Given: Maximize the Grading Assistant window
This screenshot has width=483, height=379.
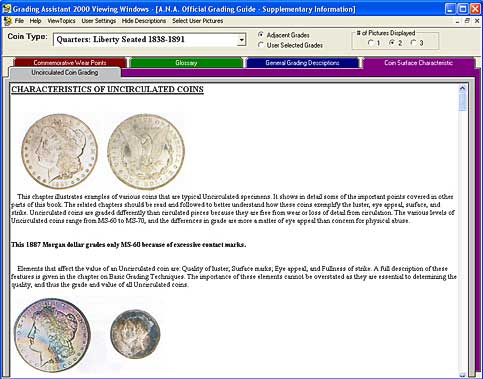Looking at the screenshot, I should click(x=463, y=9).
